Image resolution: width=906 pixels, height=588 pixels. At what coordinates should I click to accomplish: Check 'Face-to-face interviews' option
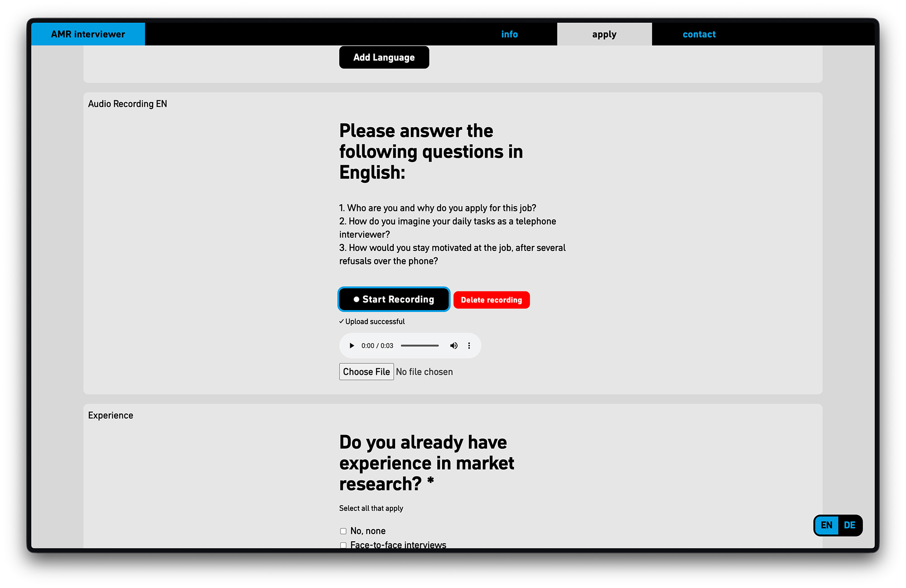[343, 545]
